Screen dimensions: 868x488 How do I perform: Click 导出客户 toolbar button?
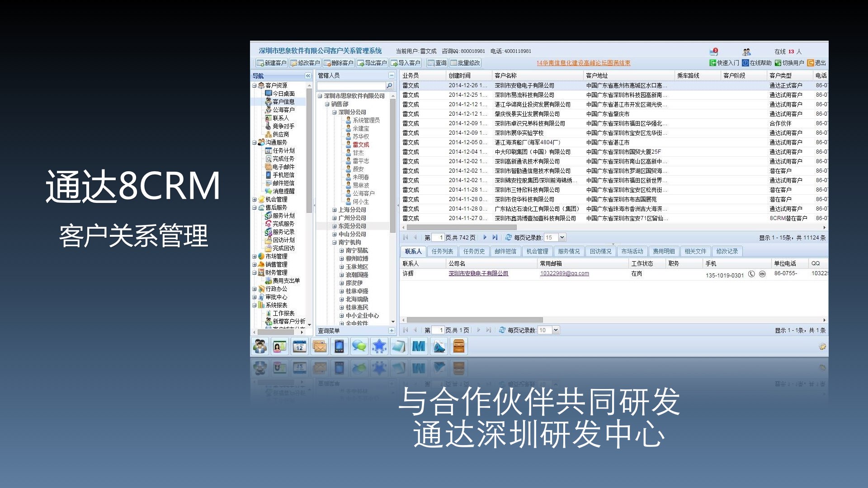(x=372, y=63)
